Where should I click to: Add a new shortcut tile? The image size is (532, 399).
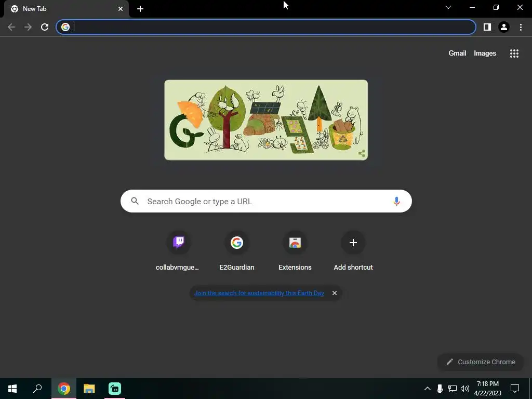(x=353, y=251)
